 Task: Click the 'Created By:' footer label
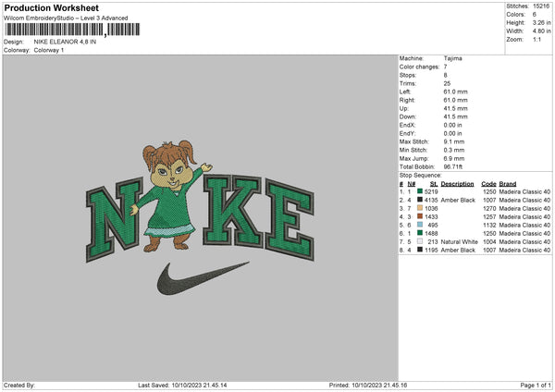click(19, 386)
